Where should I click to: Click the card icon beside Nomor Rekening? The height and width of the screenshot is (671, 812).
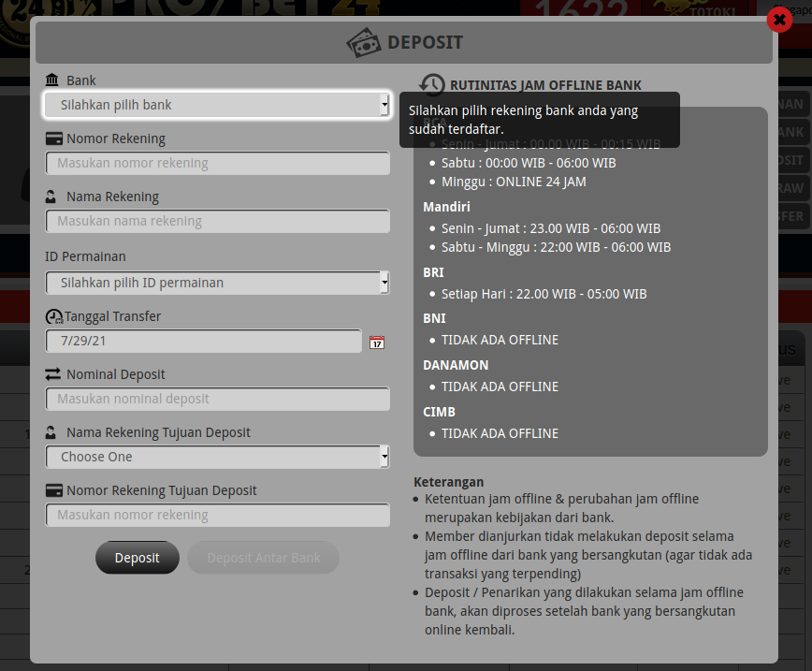(53, 139)
